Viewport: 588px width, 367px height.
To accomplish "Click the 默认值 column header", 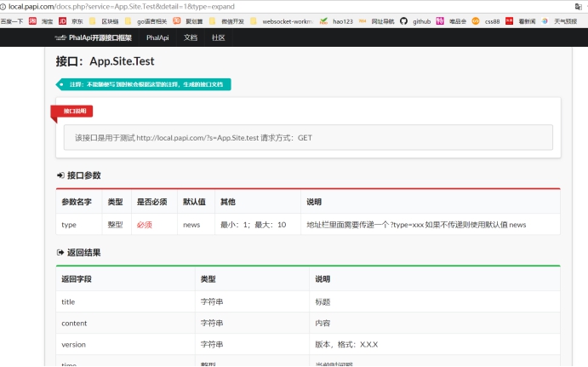I will pyautogui.click(x=194, y=202).
